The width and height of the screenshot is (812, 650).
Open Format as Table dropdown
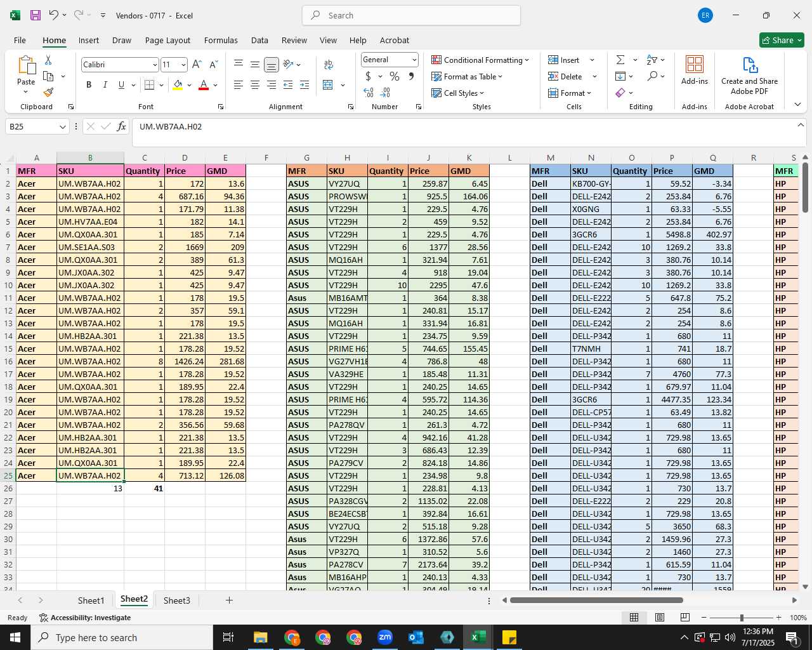(x=467, y=76)
